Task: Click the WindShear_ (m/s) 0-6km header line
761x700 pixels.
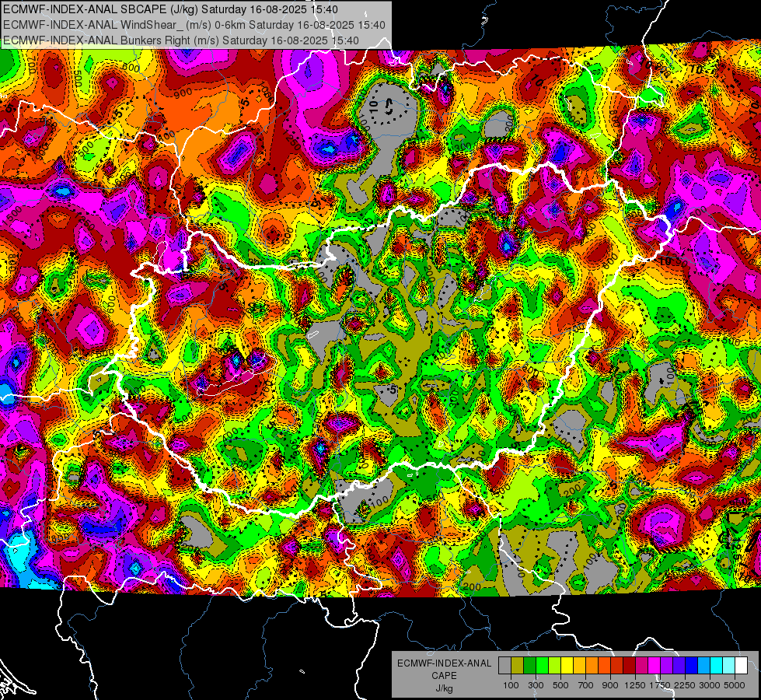Action: pos(194,25)
